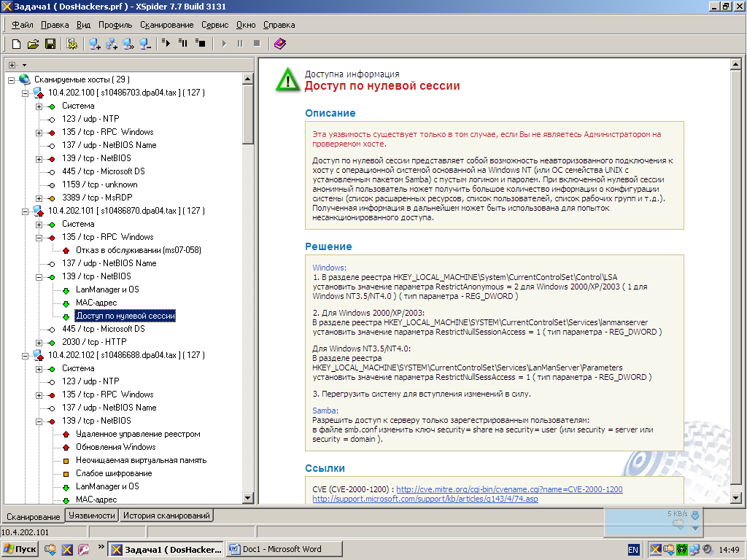This screenshot has height=560, width=747.
Task: Start scanning all hosts from the toolbar
Action: click(x=166, y=44)
